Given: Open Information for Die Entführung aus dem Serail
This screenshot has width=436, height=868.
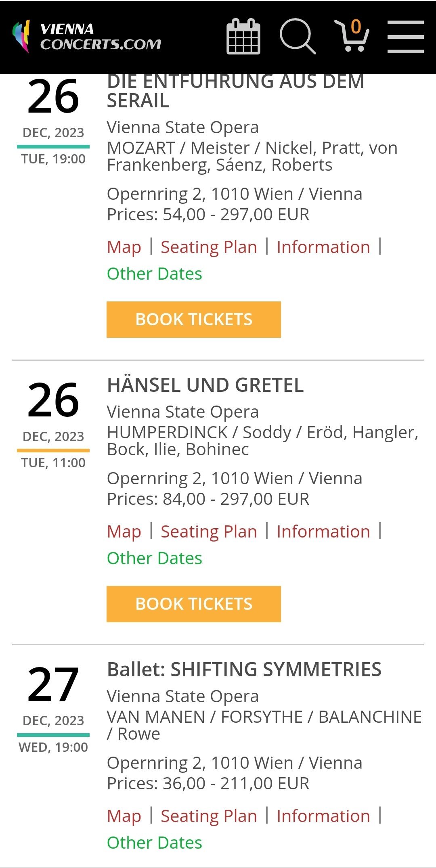Looking at the screenshot, I should pyautogui.click(x=323, y=247).
